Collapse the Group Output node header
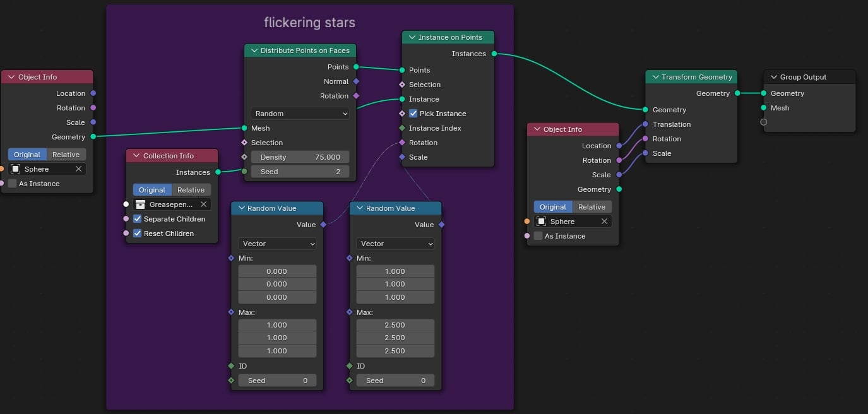Viewport: 868px width, 414px height. coord(774,77)
